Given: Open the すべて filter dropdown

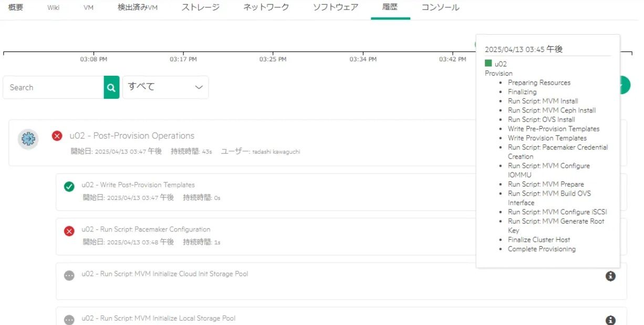Looking at the screenshot, I should pyautogui.click(x=165, y=87).
